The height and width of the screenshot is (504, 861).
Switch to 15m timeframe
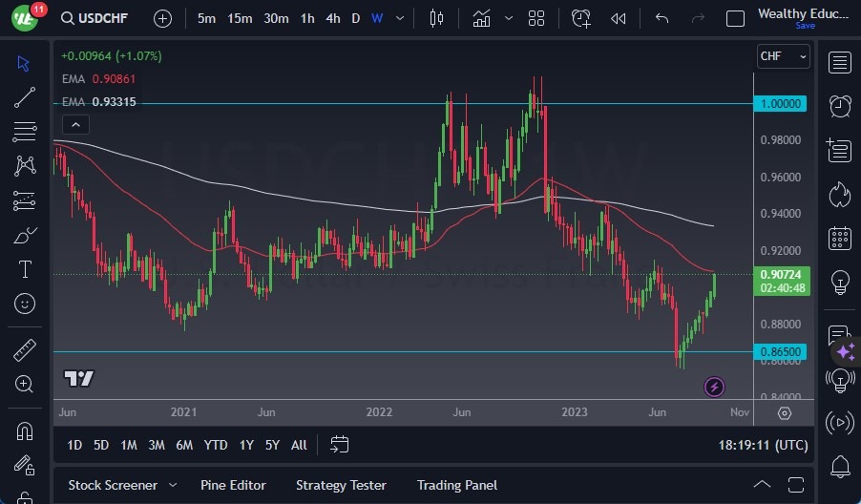click(x=240, y=19)
